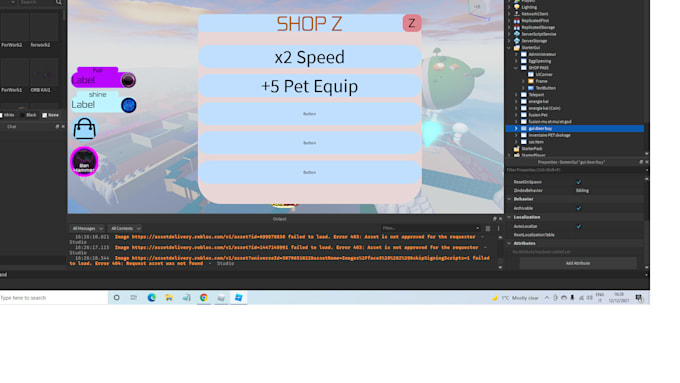Image resolution: width=680 pixels, height=383 pixels.
Task: Open the notification center icon
Action: click(639, 298)
